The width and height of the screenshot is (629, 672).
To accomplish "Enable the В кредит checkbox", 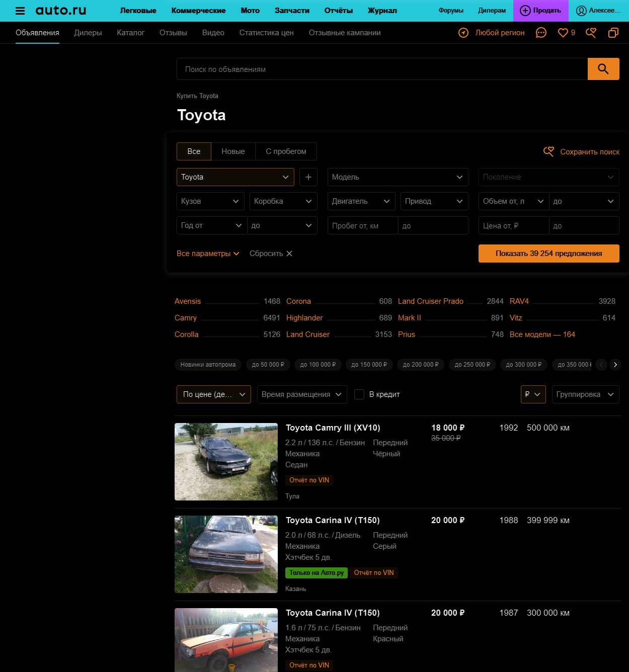I will [x=359, y=394].
